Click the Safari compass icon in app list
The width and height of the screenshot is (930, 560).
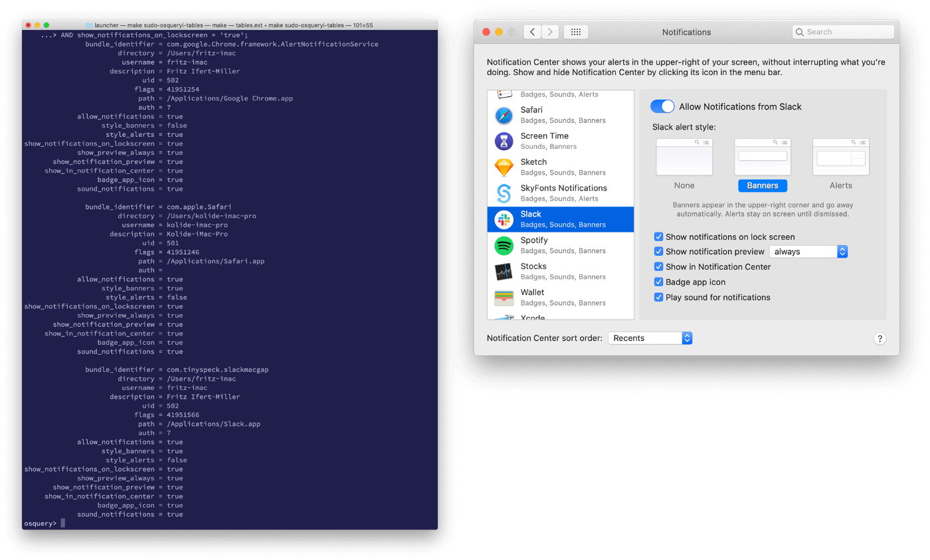(x=504, y=115)
